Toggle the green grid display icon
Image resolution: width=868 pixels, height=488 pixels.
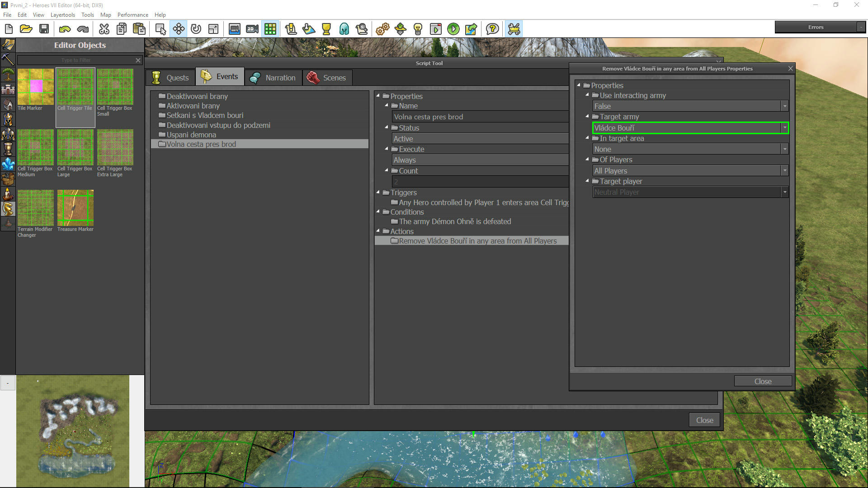[x=270, y=29]
